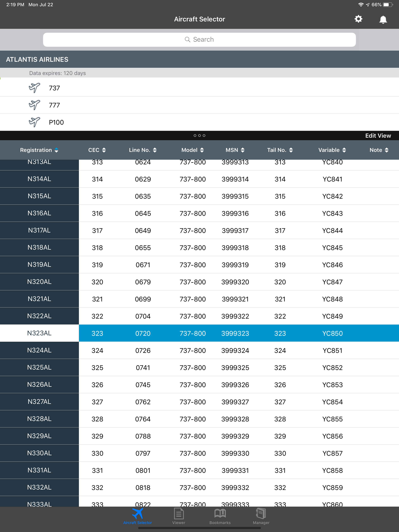This screenshot has width=399, height=532.
Task: Sort the list by Line No. column
Action: 143,150
